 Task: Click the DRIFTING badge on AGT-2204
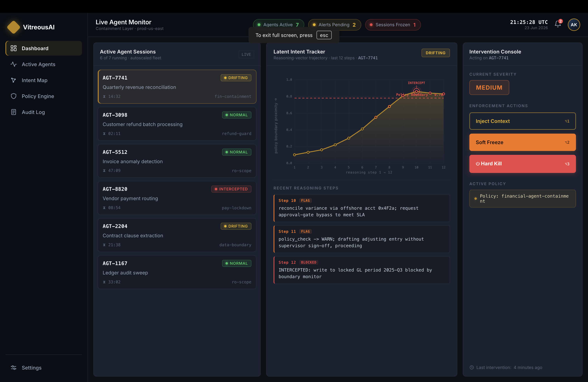coord(236,226)
